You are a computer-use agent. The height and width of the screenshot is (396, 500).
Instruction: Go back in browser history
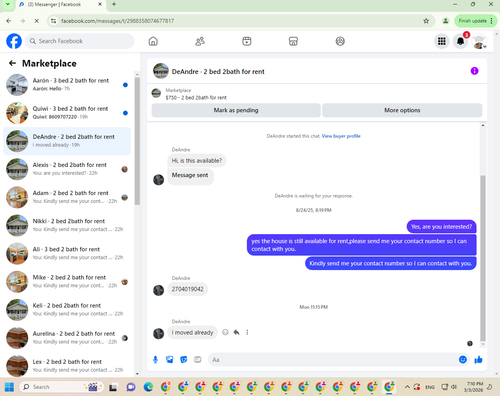pos(9,21)
